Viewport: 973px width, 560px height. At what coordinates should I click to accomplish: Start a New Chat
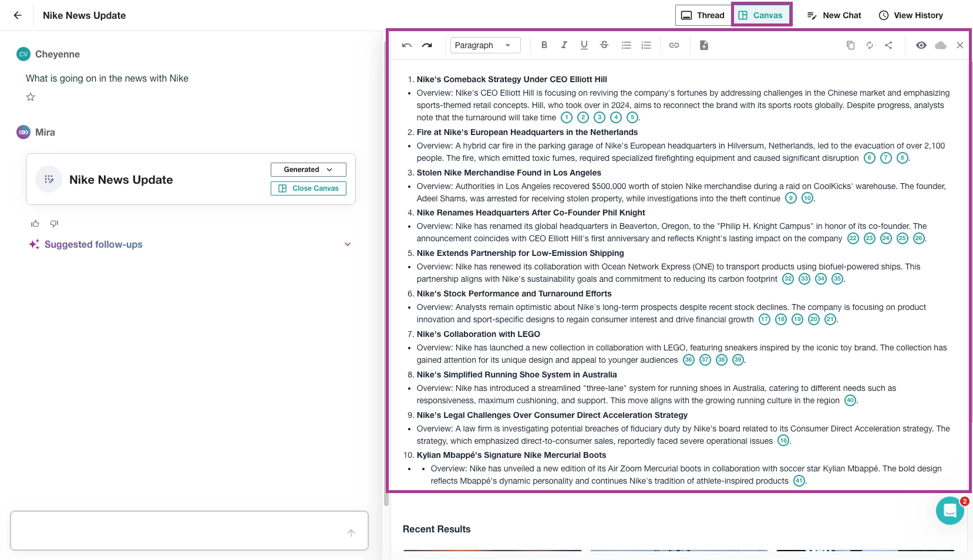pyautogui.click(x=834, y=15)
